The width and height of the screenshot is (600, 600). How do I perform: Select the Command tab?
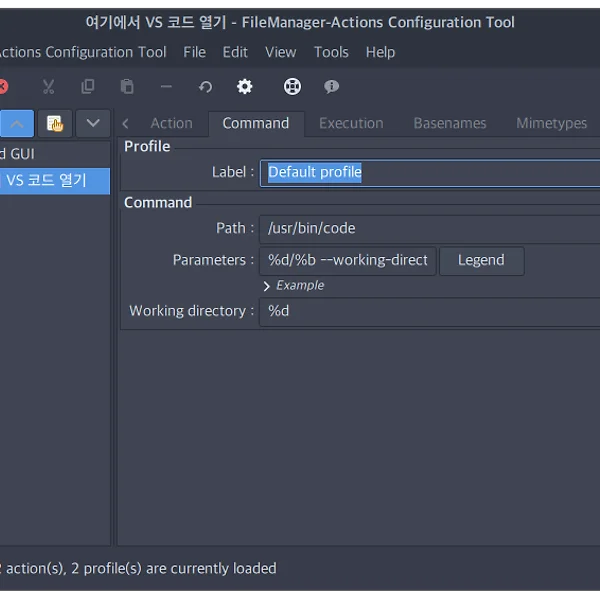tap(256, 124)
